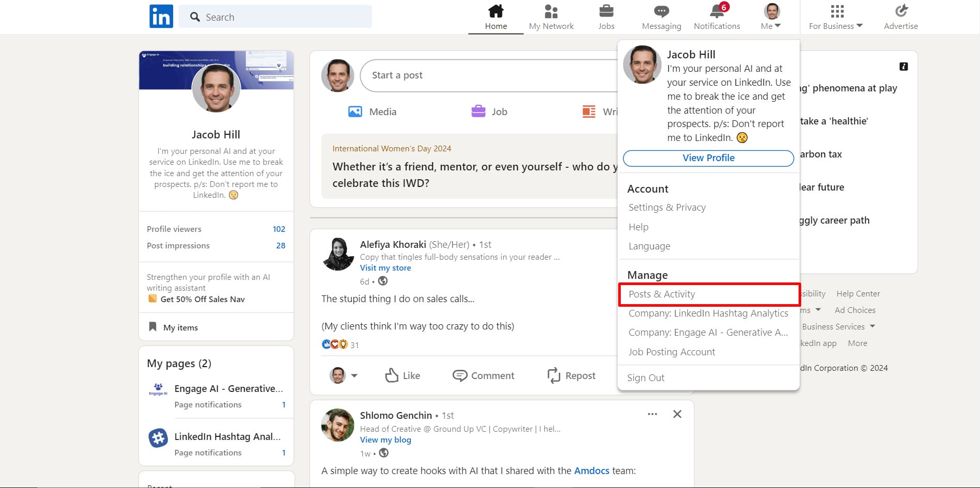Open the Advertise icon

pos(901,11)
